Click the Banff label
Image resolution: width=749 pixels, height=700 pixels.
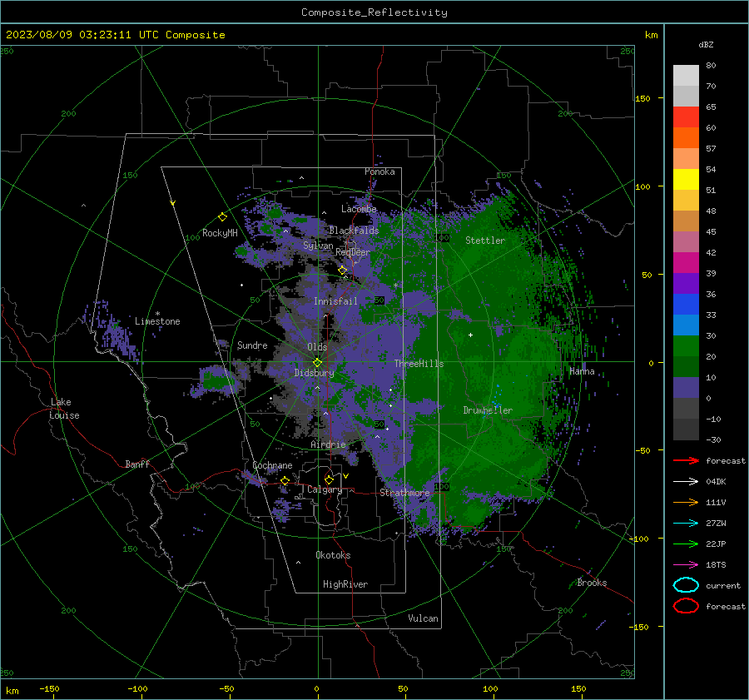point(137,464)
